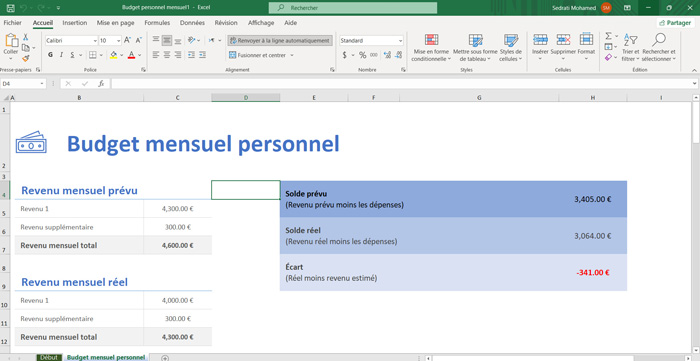700x361 pixels.
Task: Click the Copy icon
Action: coord(25,47)
